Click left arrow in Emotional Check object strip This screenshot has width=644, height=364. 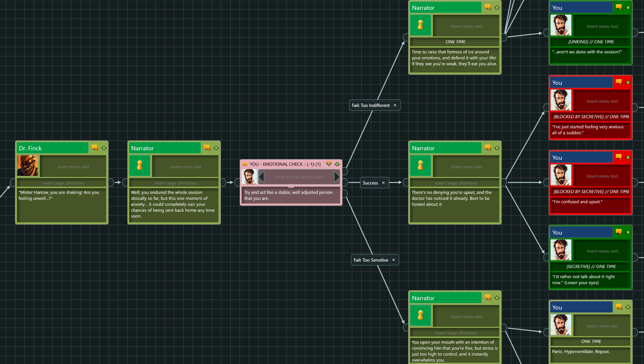(261, 177)
